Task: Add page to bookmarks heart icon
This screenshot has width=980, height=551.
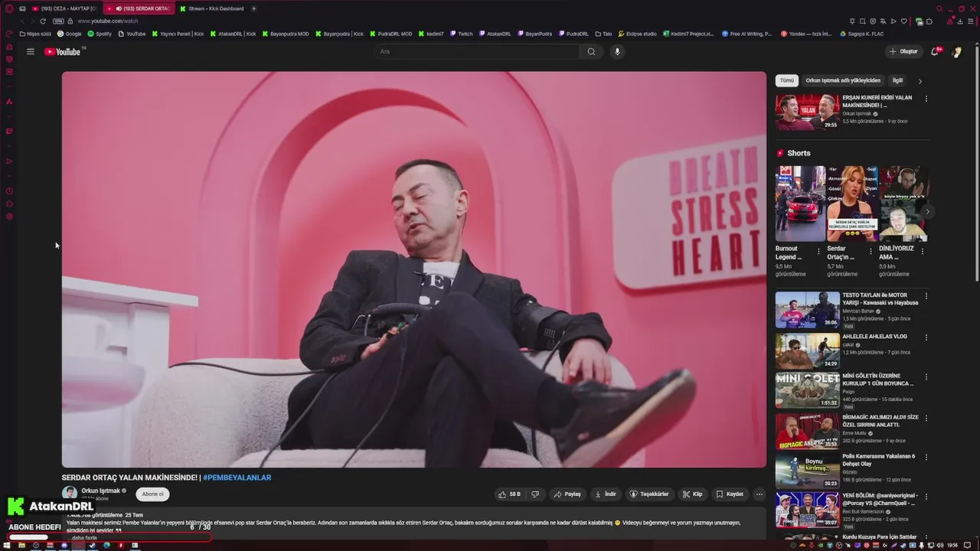Action: point(903,21)
